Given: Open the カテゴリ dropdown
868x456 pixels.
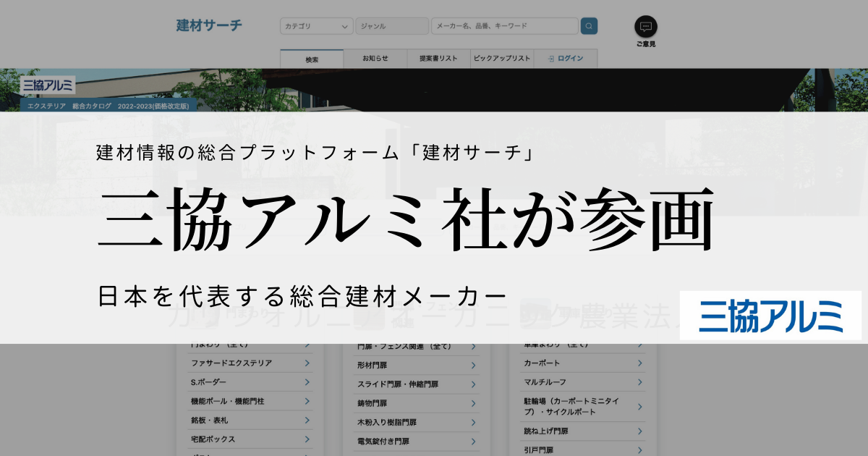Looking at the screenshot, I should [317, 26].
